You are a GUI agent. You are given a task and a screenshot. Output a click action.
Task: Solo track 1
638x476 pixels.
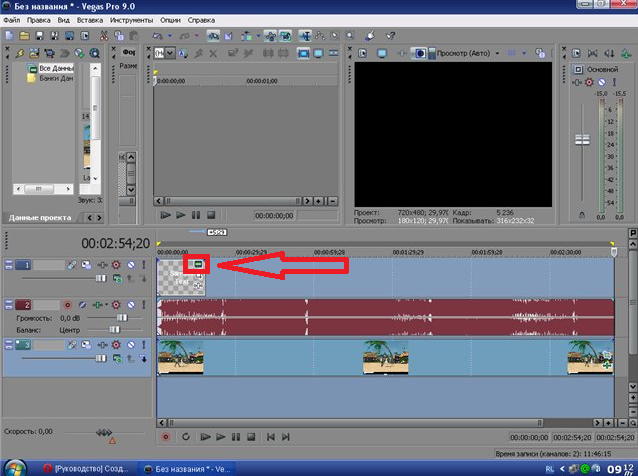coord(144,265)
